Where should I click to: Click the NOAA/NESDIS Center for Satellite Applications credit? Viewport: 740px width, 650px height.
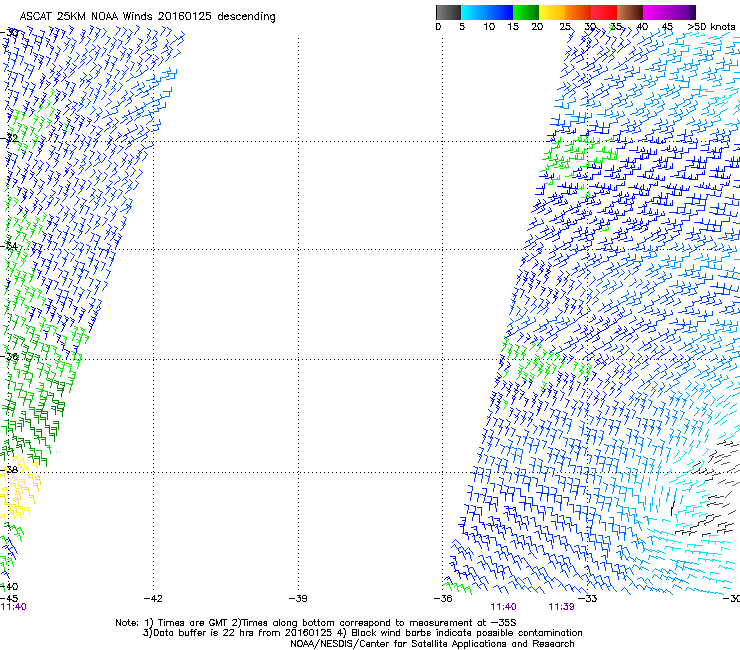click(432, 644)
